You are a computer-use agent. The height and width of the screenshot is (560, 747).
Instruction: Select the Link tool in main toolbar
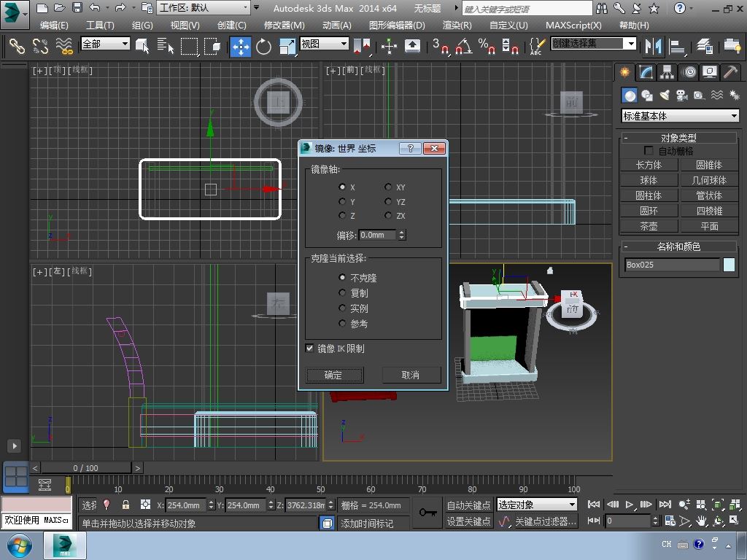pos(17,46)
